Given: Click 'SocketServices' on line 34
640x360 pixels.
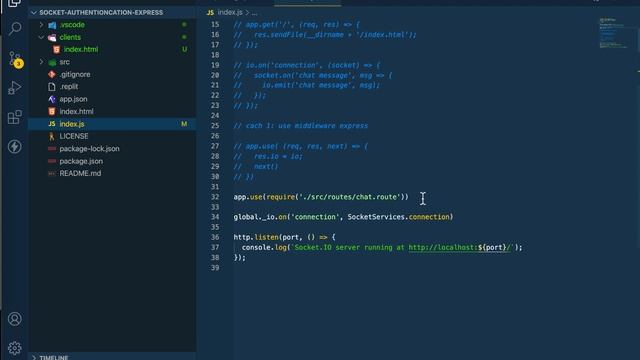Looking at the screenshot, I should pos(376,217).
